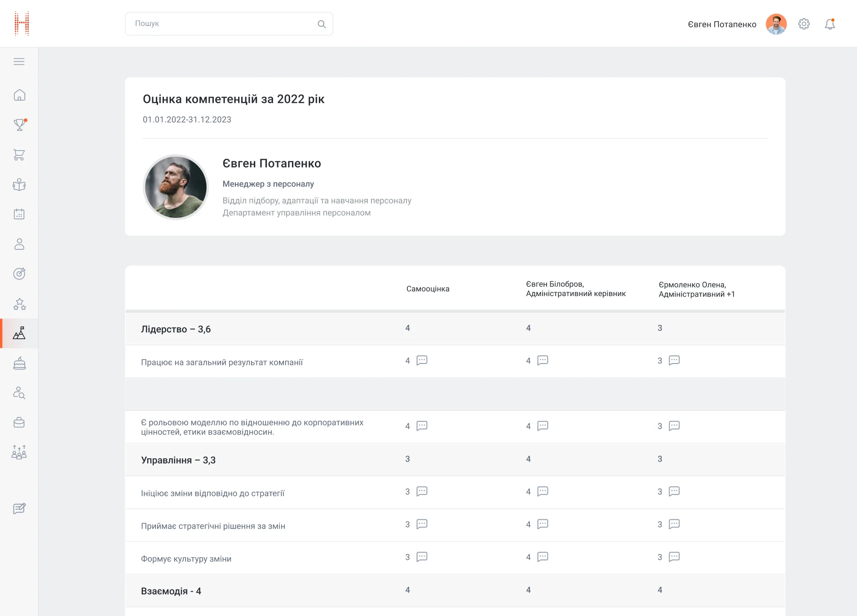Go to Home via house icon
Image resolution: width=857 pixels, height=616 pixels.
(x=19, y=95)
